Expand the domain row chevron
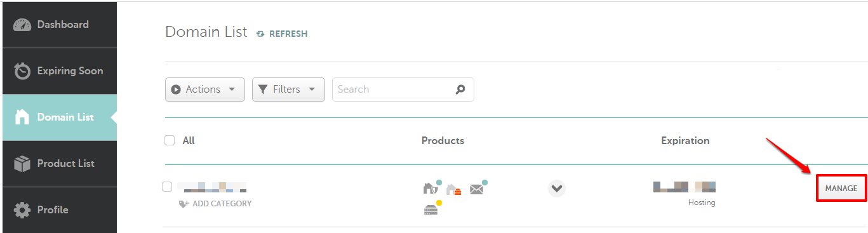 coord(557,189)
